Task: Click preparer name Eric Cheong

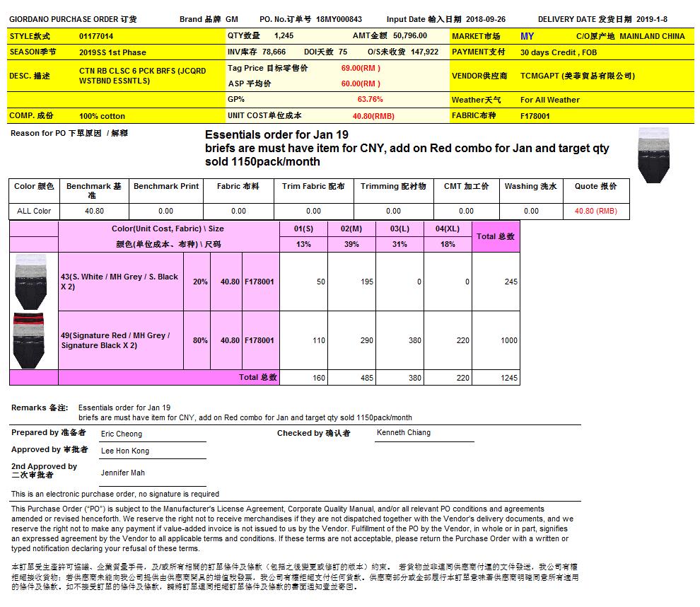Action: point(122,434)
